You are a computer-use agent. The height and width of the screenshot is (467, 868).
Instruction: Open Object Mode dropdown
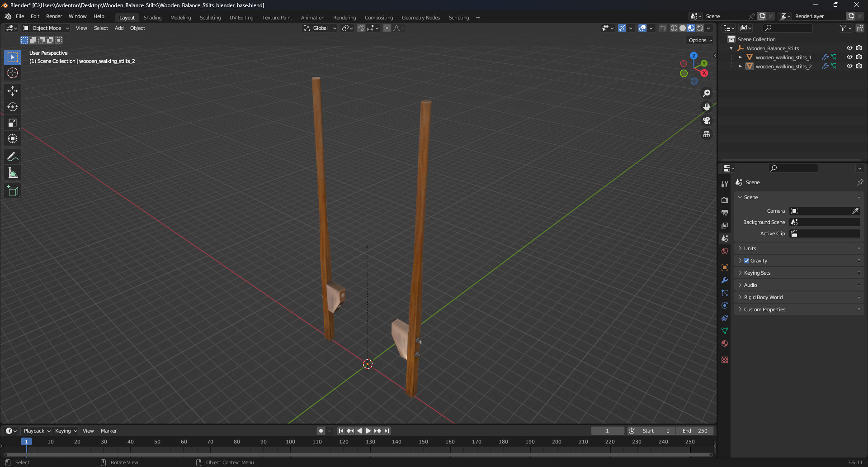46,28
